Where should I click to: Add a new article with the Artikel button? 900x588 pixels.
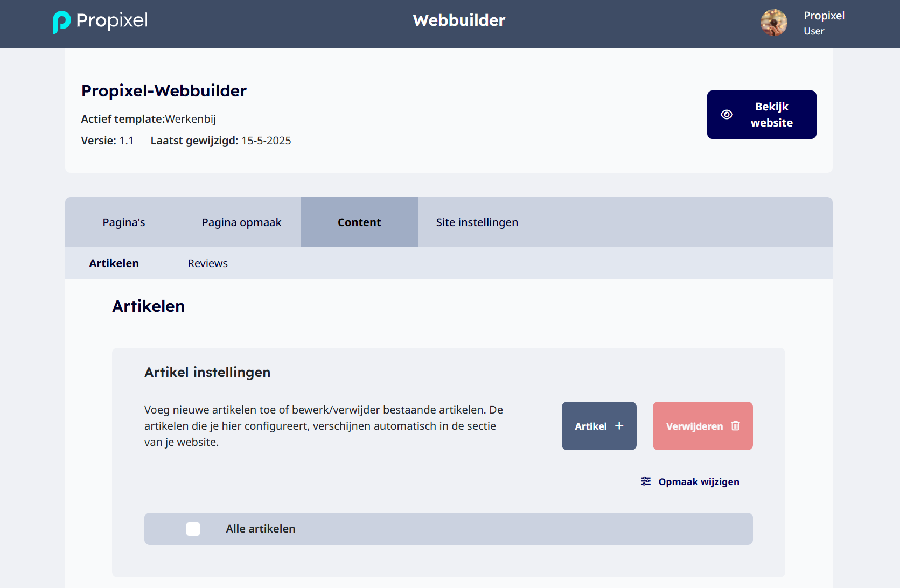[599, 426]
